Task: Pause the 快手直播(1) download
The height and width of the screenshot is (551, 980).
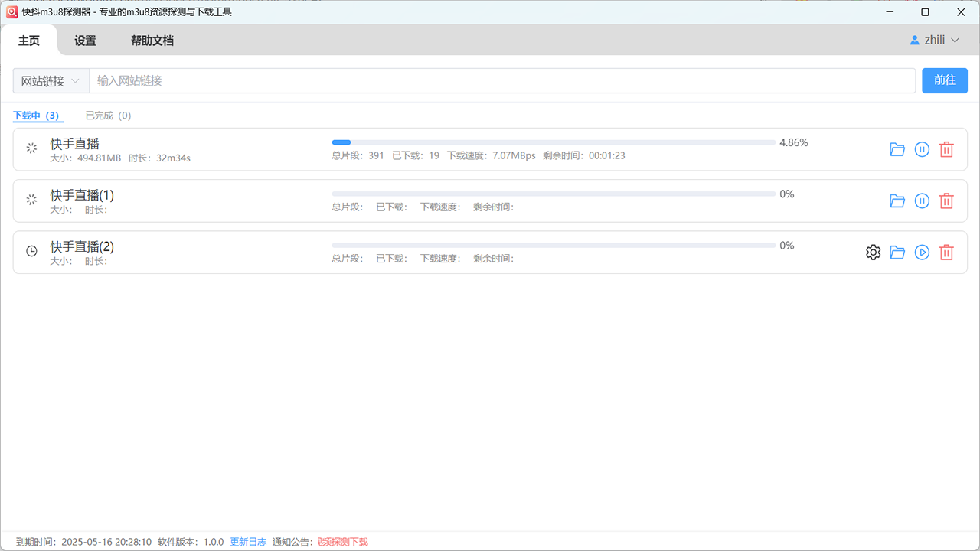Action: [922, 201]
